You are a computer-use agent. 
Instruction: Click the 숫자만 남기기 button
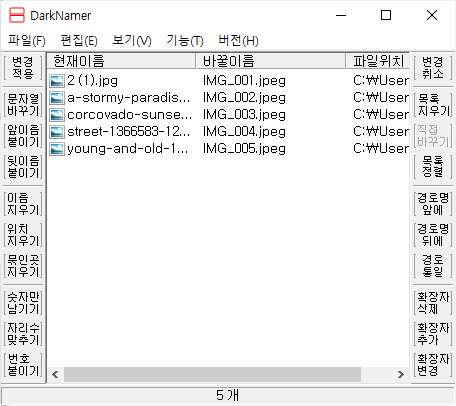23,303
